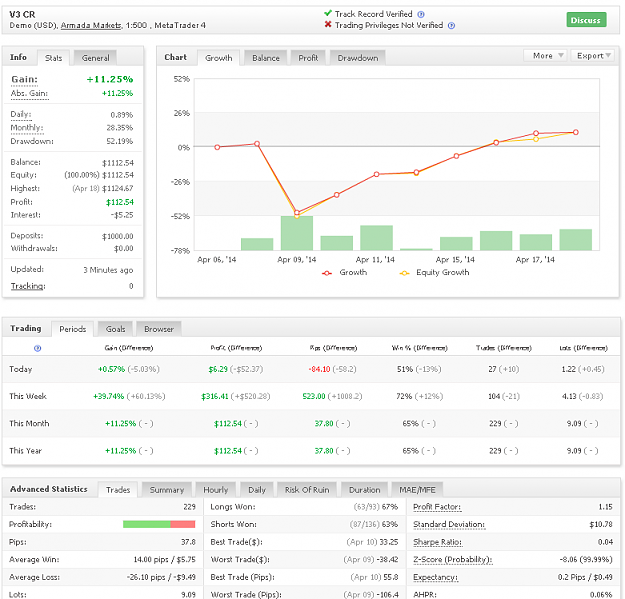Select the Summary tab in Advanced Statistics
This screenshot has width=625, height=599.
pos(167,490)
